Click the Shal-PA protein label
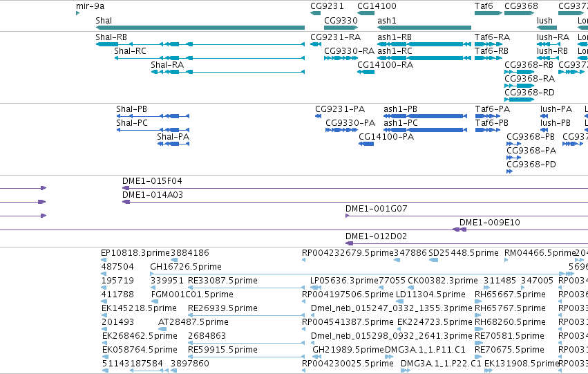The image size is (588, 374). point(173,137)
